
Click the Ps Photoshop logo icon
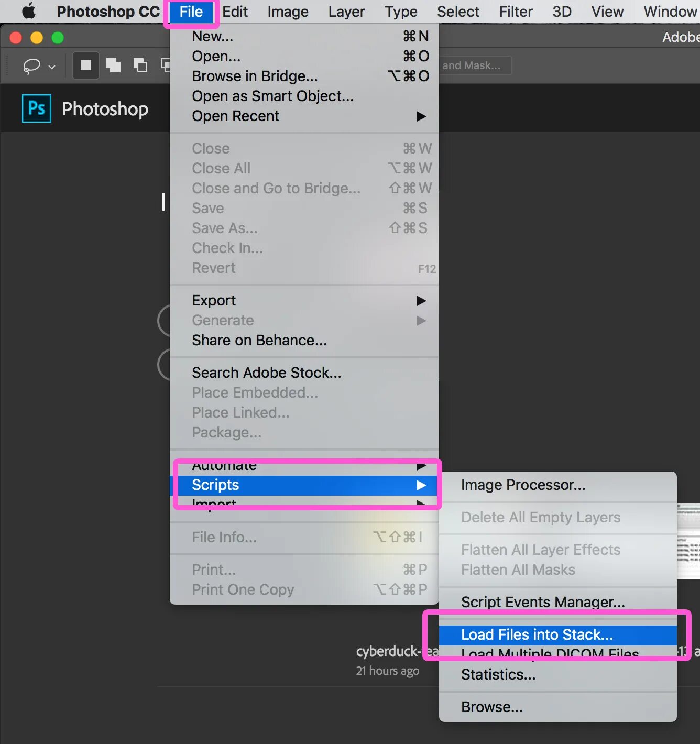point(37,108)
